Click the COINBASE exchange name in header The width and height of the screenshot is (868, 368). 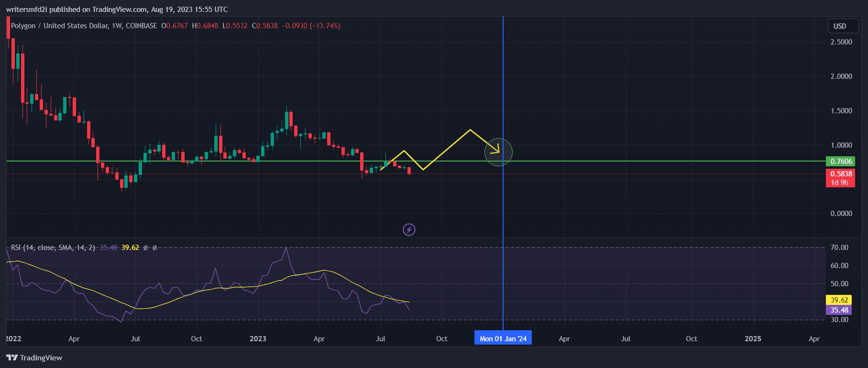coord(141,26)
